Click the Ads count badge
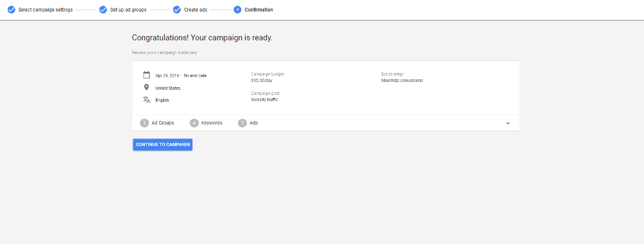Screen dimensions: 644x244 [242, 123]
